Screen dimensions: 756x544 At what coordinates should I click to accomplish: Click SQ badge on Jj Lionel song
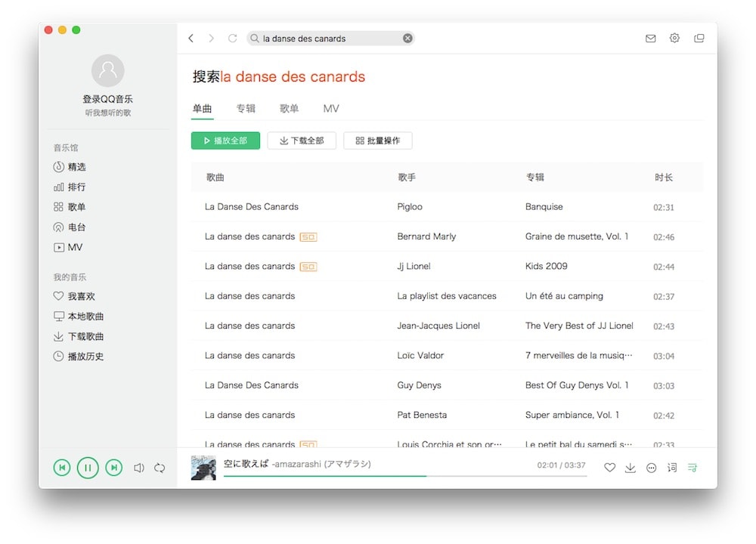(x=308, y=267)
